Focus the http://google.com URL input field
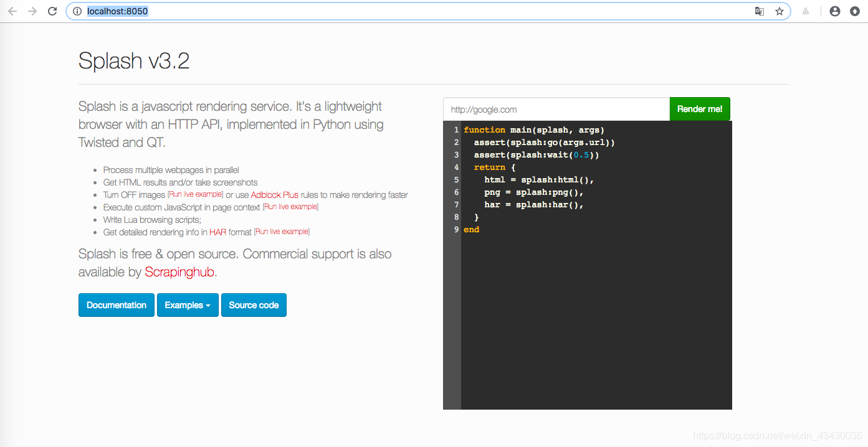This screenshot has height=447, width=868. pyautogui.click(x=556, y=109)
